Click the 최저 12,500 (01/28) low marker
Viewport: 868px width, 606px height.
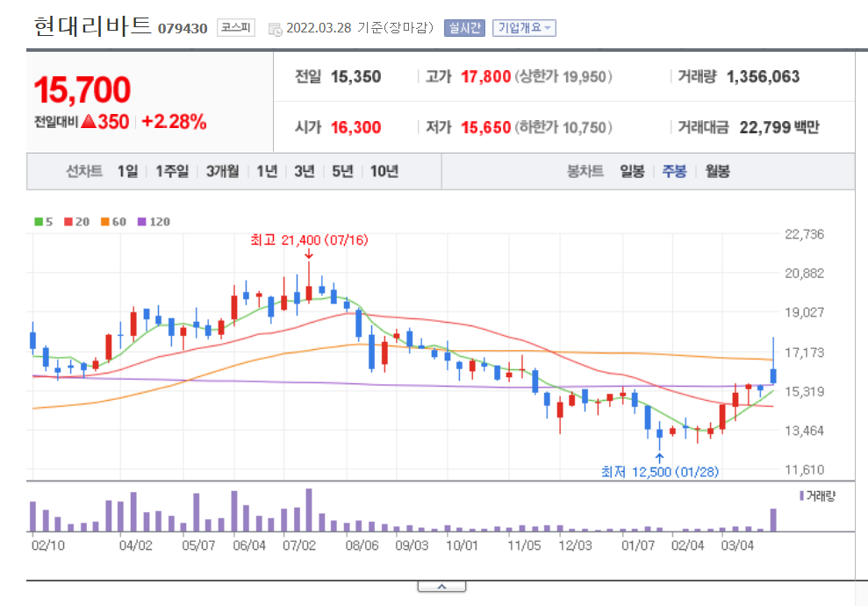pos(660,472)
